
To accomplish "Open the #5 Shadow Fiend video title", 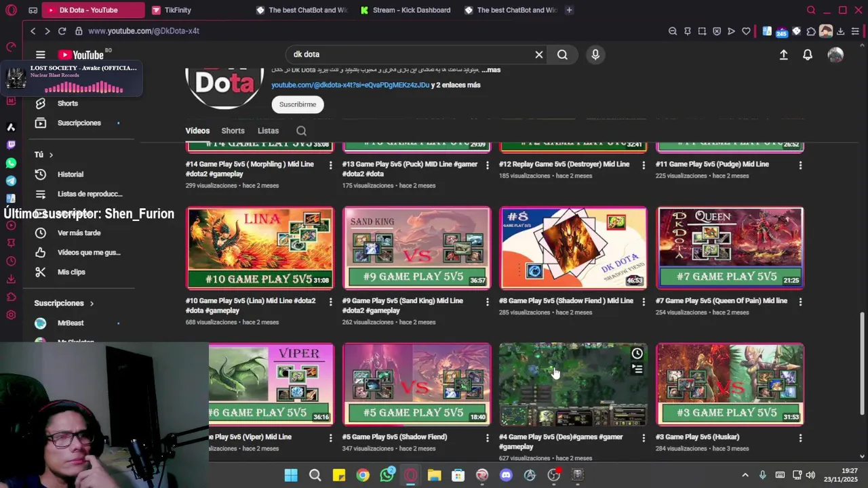I will [395, 437].
